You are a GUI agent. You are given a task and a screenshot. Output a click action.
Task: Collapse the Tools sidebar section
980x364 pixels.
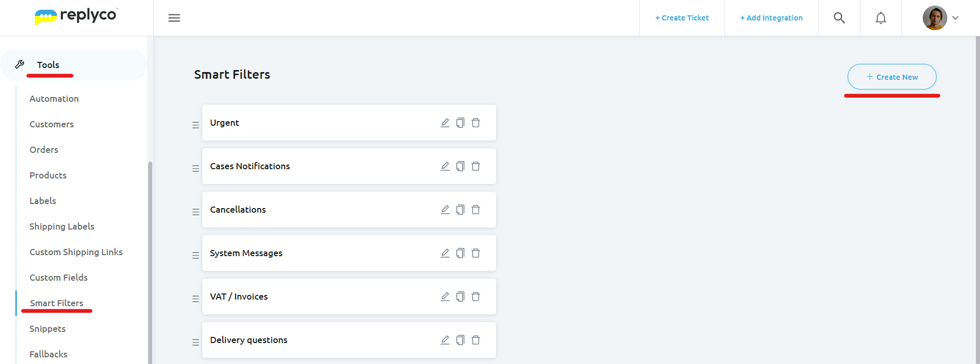pos(48,65)
